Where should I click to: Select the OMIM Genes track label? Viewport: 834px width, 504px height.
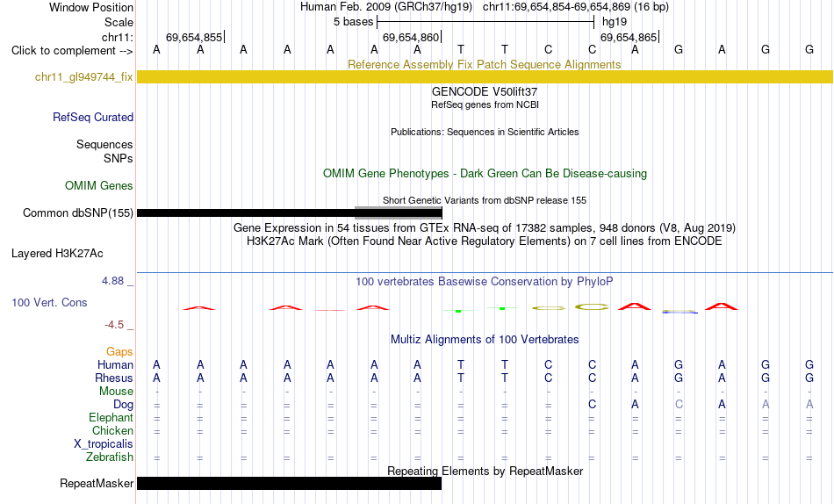(x=99, y=186)
